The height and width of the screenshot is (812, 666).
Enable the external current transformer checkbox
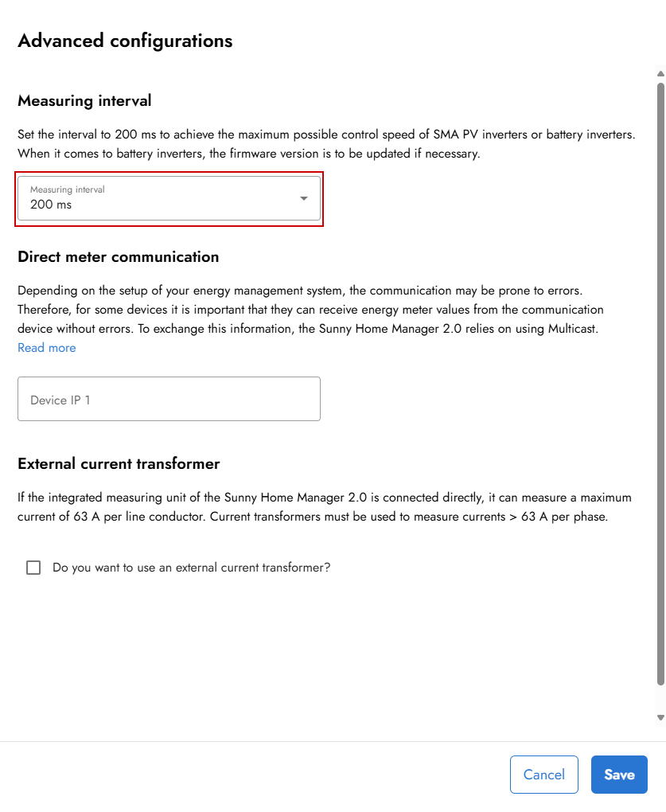pos(33,568)
